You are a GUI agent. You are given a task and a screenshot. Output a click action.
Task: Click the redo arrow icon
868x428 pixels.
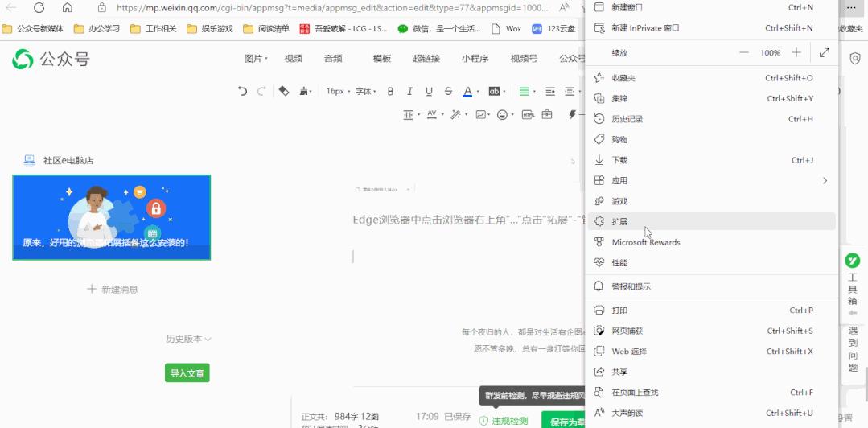click(x=261, y=92)
